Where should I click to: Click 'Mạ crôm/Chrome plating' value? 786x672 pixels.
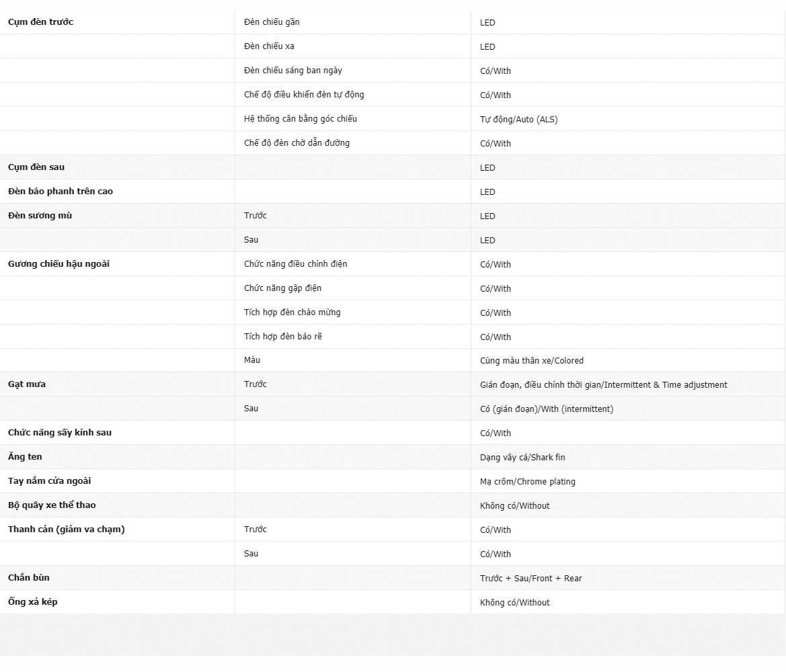[527, 482]
